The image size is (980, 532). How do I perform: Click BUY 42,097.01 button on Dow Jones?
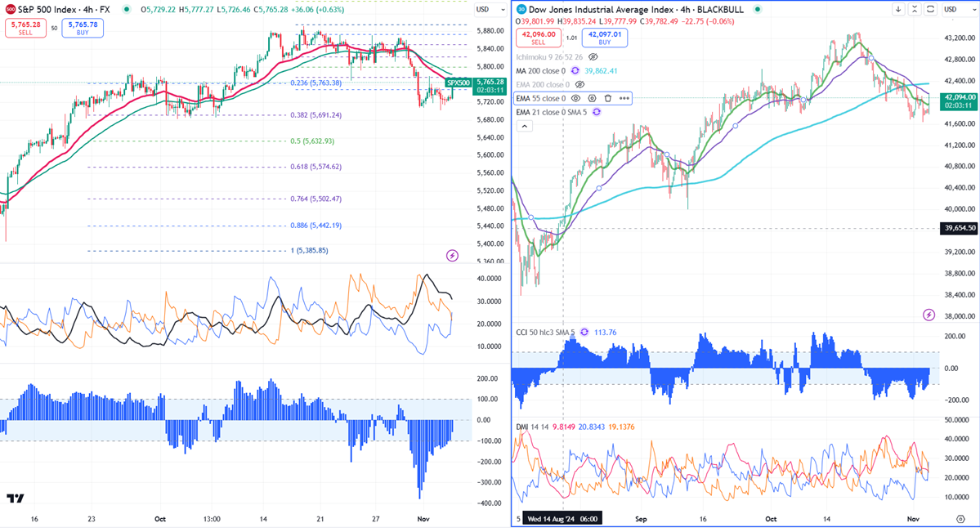tap(604, 38)
